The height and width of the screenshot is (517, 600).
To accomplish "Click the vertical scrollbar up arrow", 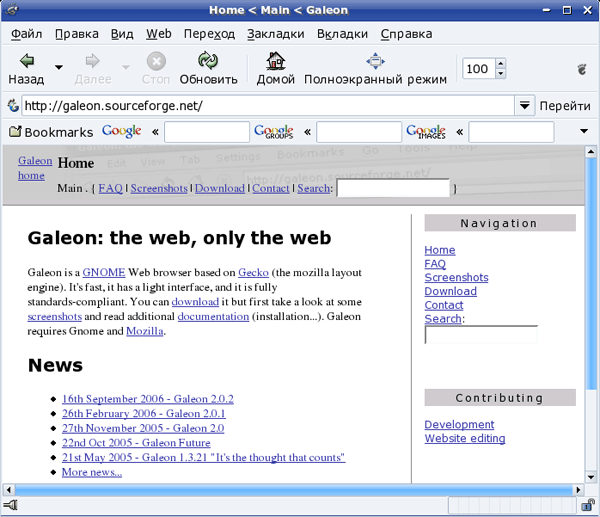I will (591, 152).
